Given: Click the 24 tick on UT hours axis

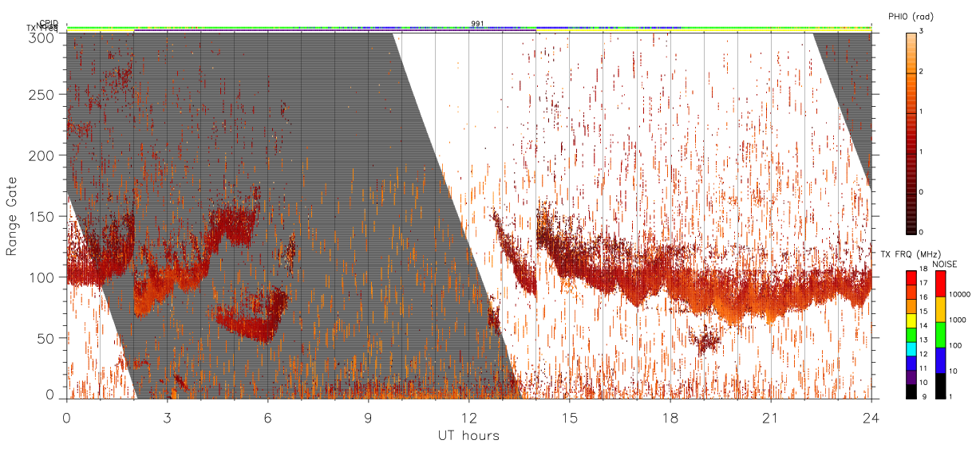Looking at the screenshot, I should click(x=871, y=418).
